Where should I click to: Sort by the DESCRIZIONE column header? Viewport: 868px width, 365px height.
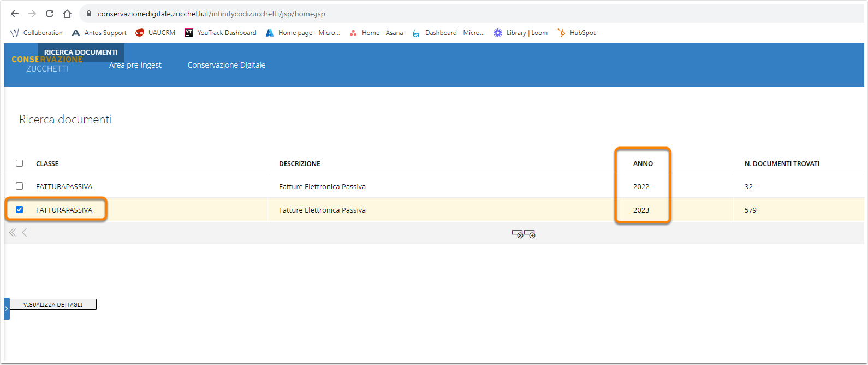[300, 163]
